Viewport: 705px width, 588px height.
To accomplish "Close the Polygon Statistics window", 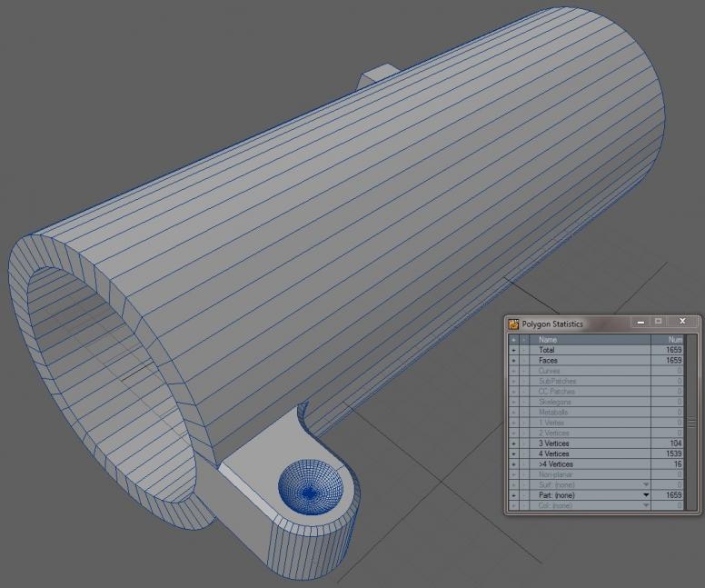I will tap(683, 323).
